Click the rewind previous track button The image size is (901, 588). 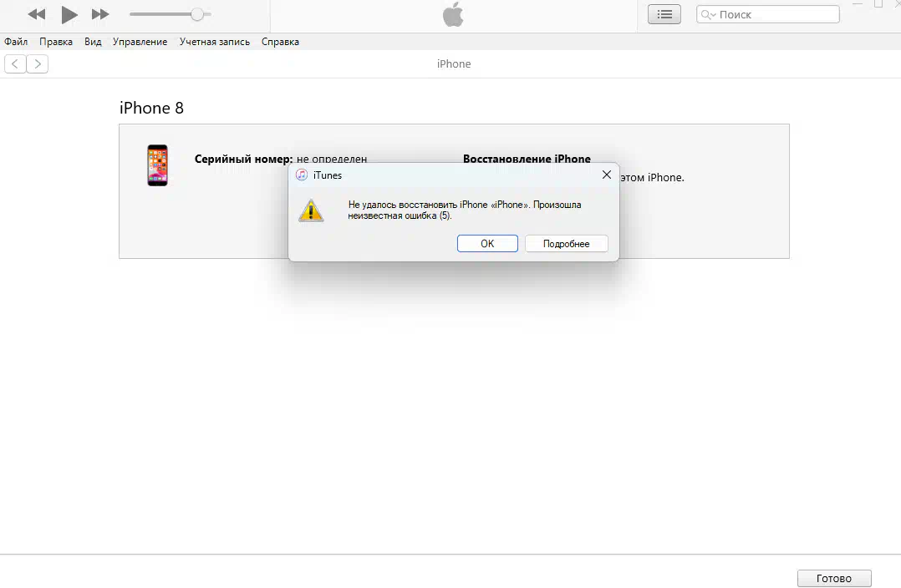tap(36, 14)
